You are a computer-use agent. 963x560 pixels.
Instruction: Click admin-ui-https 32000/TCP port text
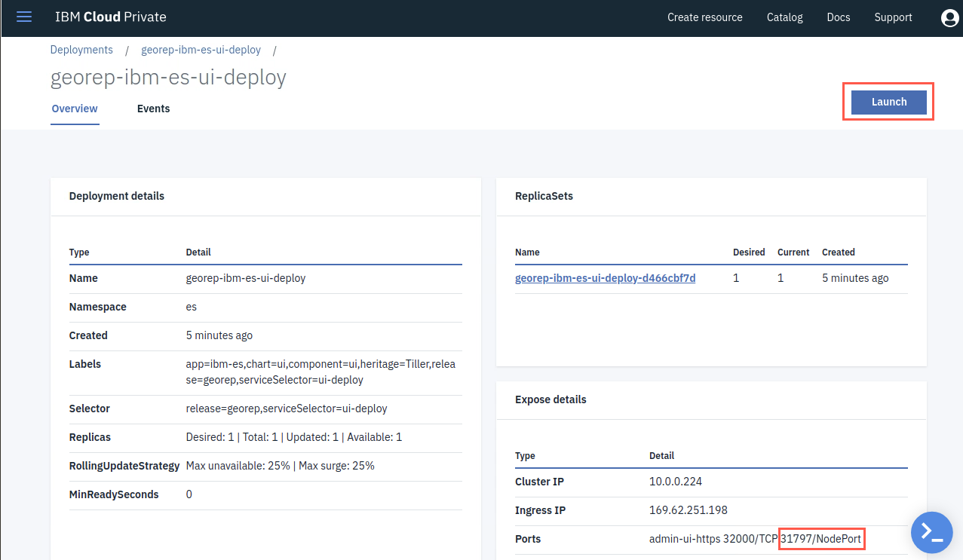pyautogui.click(x=713, y=539)
